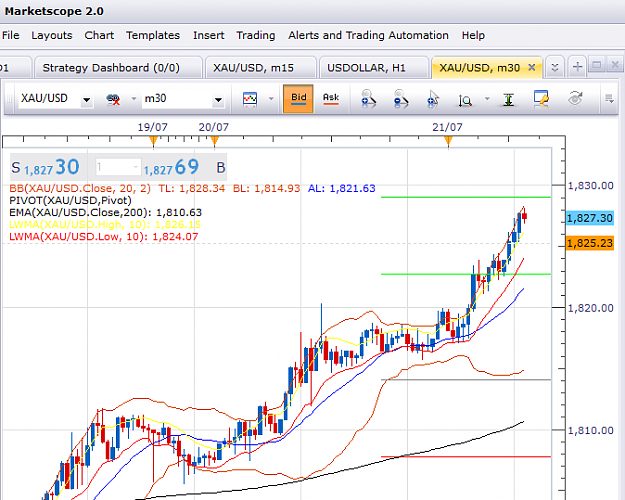Screen dimensions: 625x500
Task: Select the Zoom In magnifier
Action: point(368,98)
